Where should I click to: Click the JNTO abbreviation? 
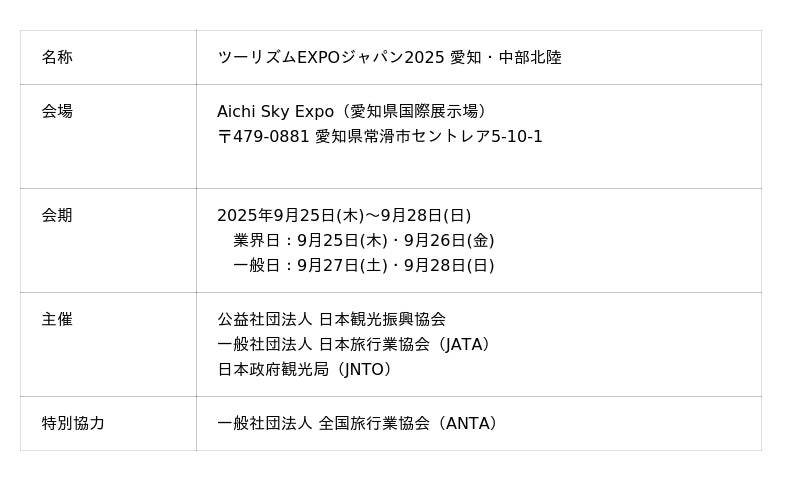point(365,370)
